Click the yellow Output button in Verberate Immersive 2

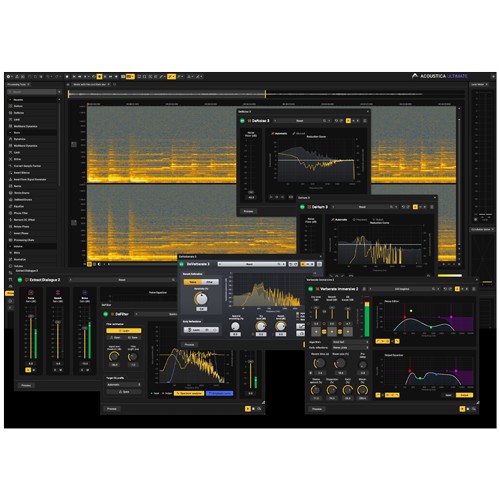465,395
